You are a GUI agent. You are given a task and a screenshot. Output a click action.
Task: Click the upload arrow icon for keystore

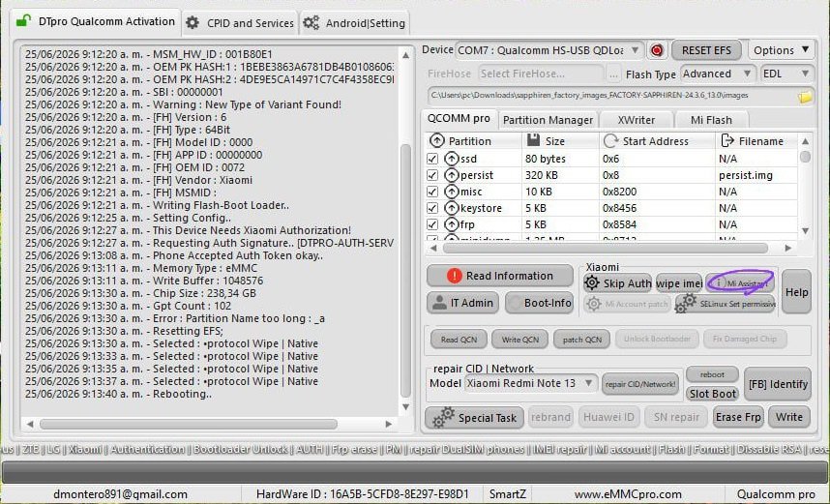[x=451, y=208]
